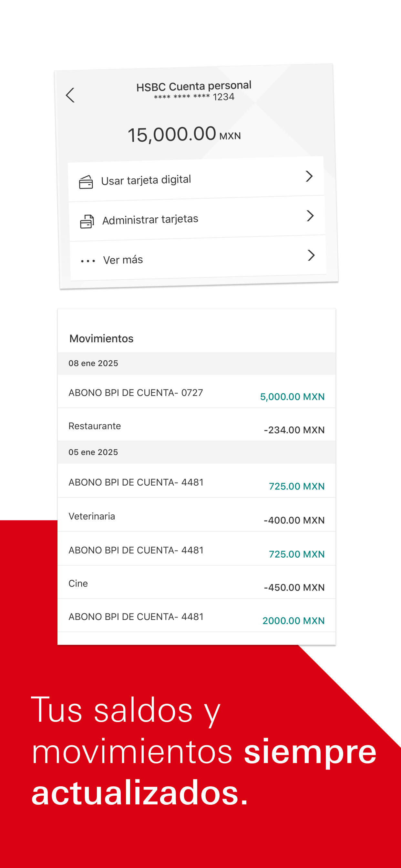Tap the -234.00 MXN amount
The image size is (401, 868).
coord(294,430)
